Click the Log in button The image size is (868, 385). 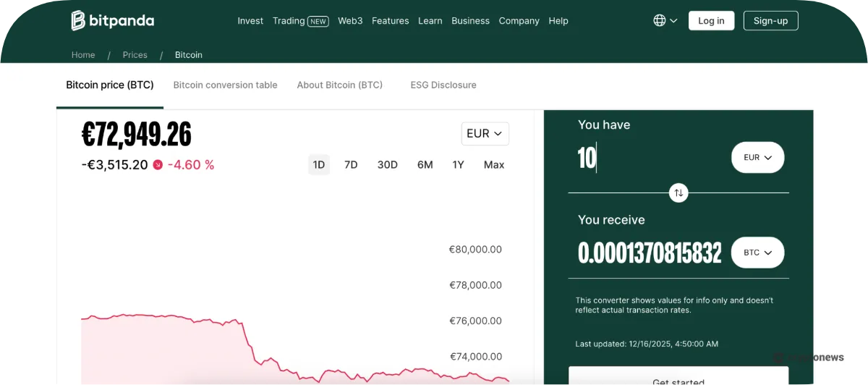tap(711, 20)
